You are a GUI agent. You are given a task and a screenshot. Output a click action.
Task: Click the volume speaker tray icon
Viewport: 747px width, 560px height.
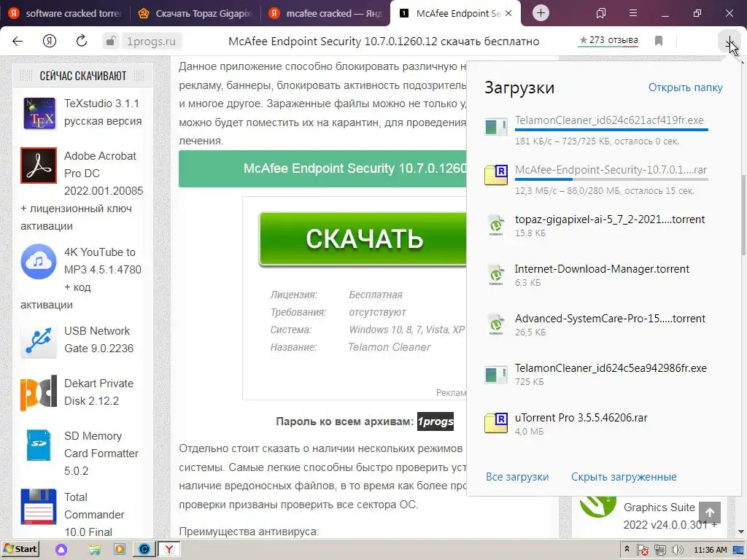677,550
